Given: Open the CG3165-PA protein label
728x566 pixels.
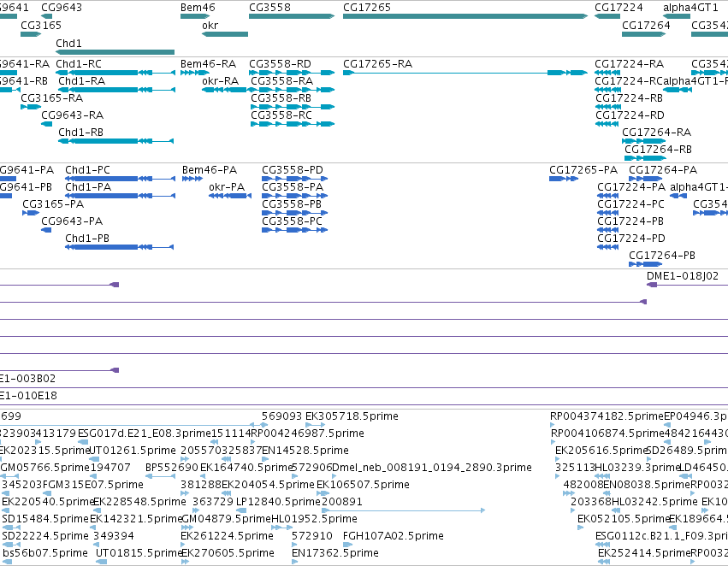Looking at the screenshot, I should [x=53, y=204].
